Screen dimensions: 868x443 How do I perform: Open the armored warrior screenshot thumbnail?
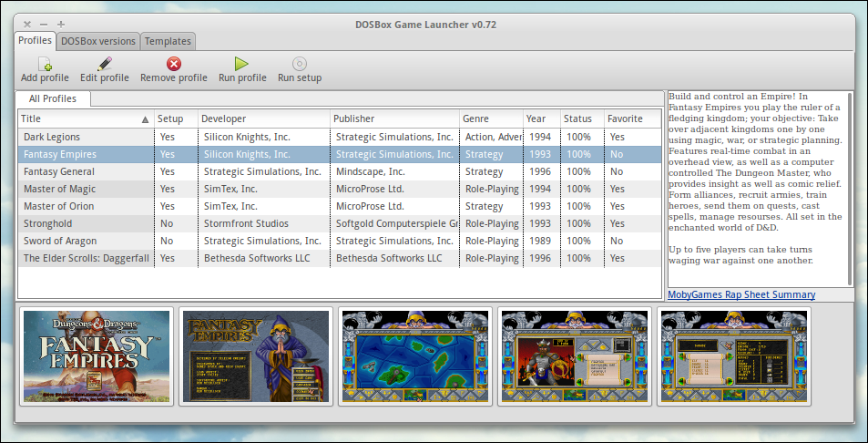coord(575,356)
